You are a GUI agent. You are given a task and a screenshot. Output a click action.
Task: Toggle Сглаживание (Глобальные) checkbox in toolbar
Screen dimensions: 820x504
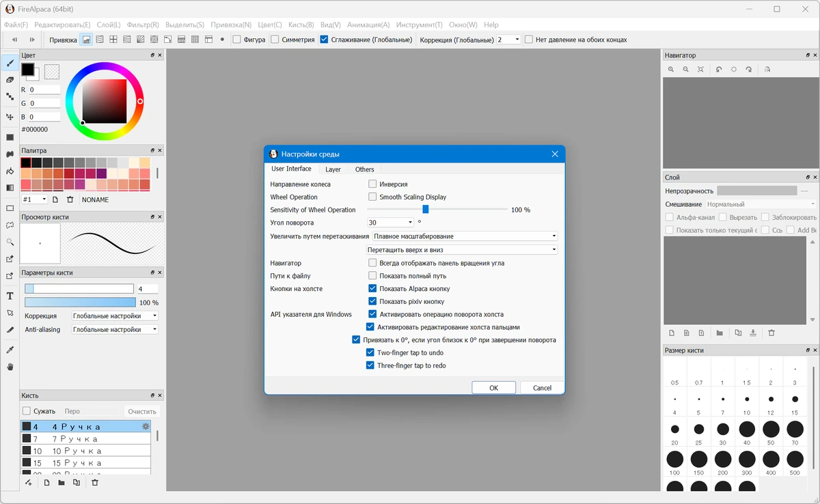324,40
